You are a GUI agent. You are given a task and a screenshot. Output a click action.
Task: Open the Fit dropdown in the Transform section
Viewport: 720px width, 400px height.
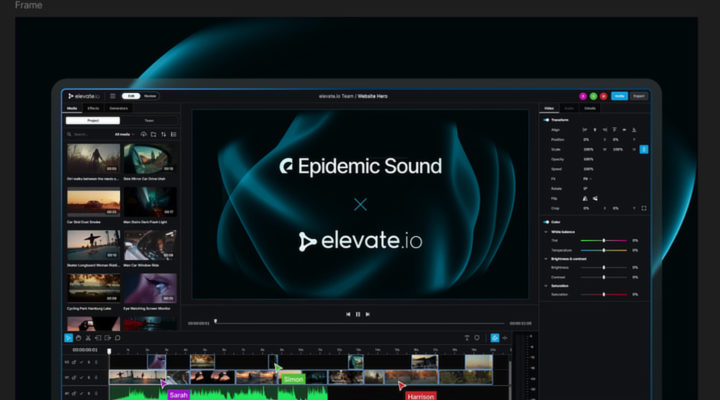click(587, 179)
